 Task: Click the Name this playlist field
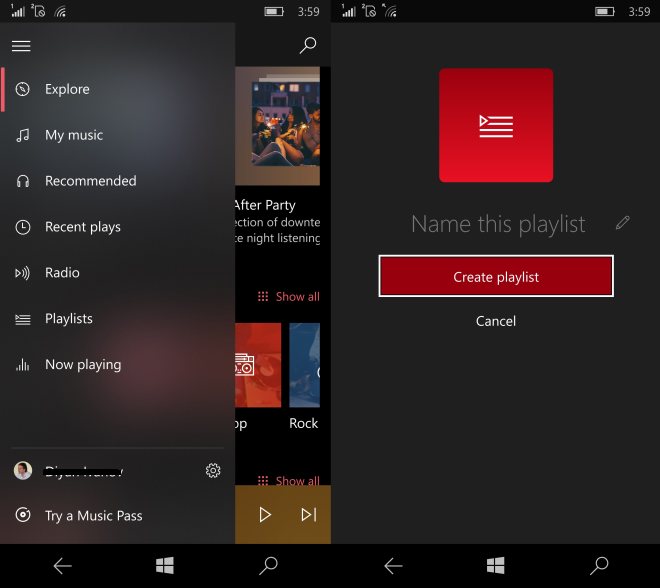pos(498,223)
